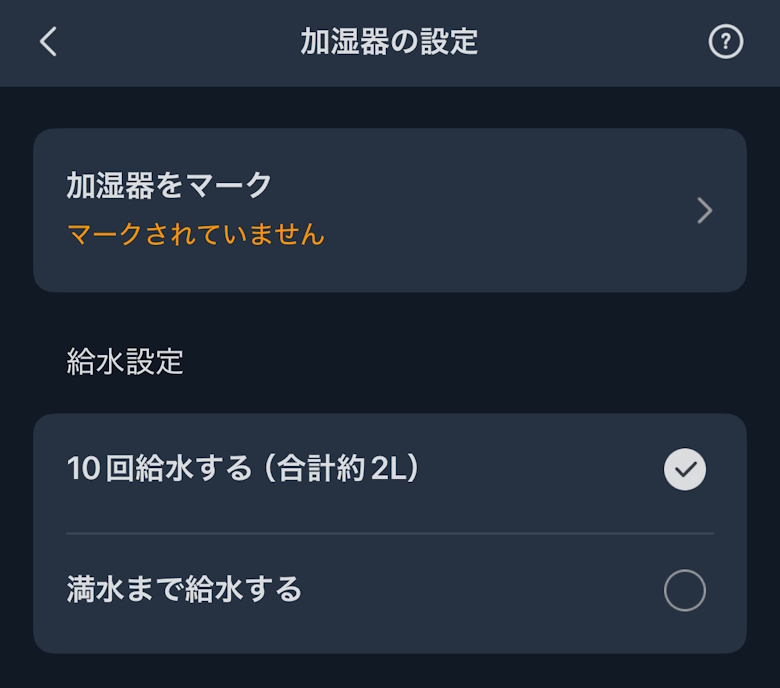Click the empty circle icon beside 満水まで給水する
Viewport: 780px width, 688px height.
685,591
